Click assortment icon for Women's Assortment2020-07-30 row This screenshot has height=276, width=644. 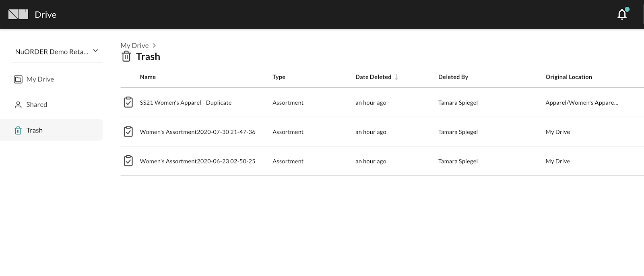(x=128, y=131)
